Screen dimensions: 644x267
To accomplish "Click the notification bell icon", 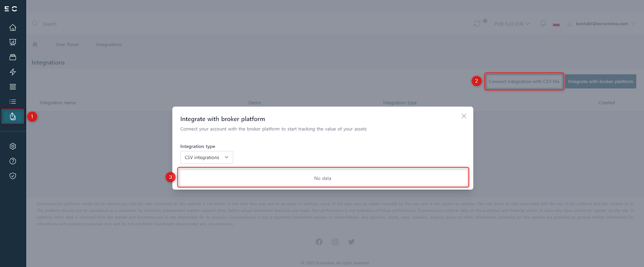I will click(543, 23).
